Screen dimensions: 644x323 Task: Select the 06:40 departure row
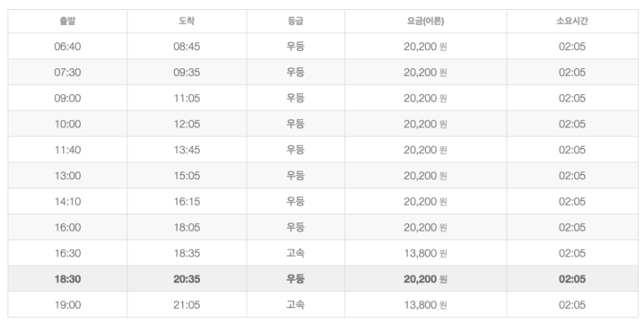(322, 46)
